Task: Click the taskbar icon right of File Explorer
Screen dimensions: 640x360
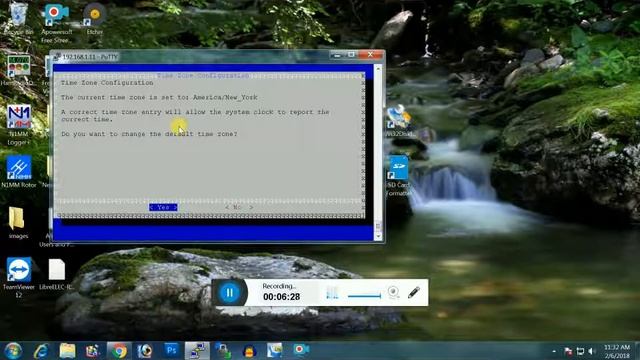Action: (93, 351)
